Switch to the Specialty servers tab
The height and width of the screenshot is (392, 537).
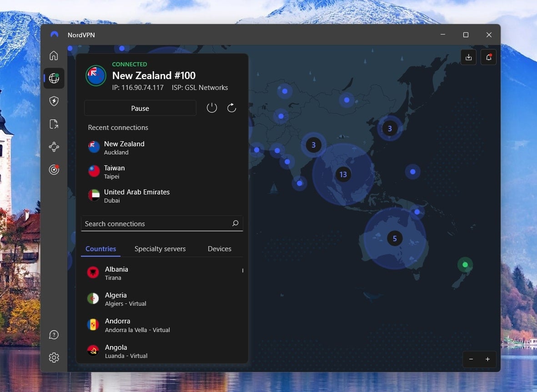[160, 248]
